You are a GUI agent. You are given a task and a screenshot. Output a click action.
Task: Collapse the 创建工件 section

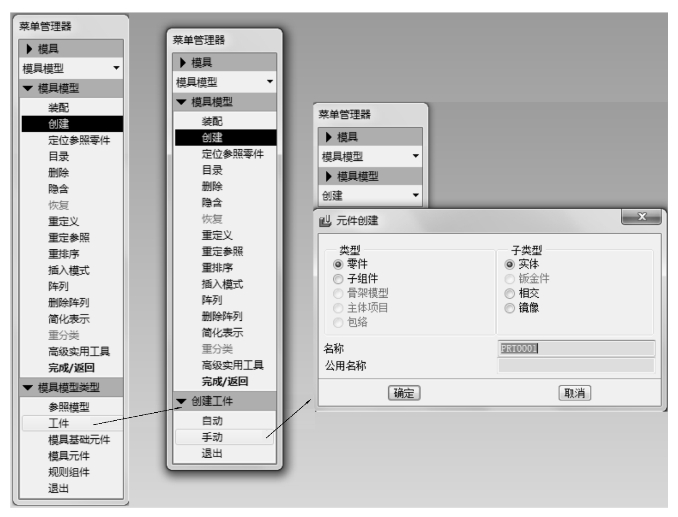(x=182, y=401)
